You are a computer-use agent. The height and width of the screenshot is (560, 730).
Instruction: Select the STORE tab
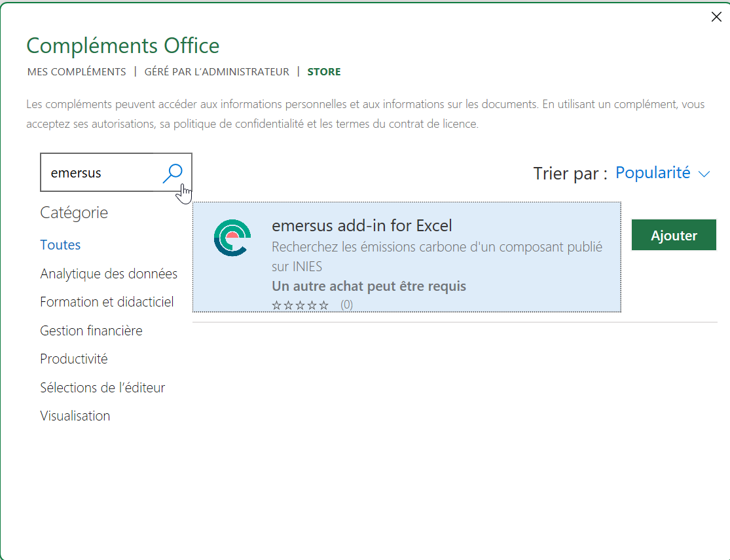(324, 72)
